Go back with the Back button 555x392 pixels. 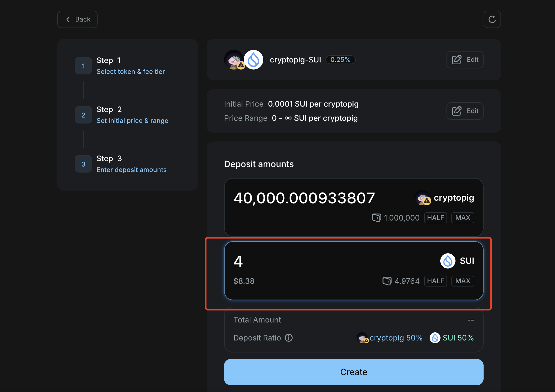[77, 19]
